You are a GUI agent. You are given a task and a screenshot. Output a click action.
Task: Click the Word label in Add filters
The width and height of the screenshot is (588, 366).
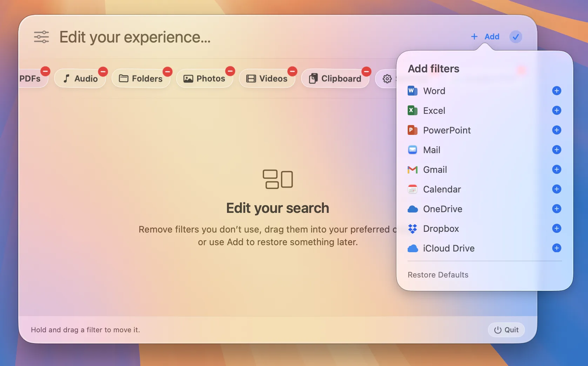click(x=434, y=91)
